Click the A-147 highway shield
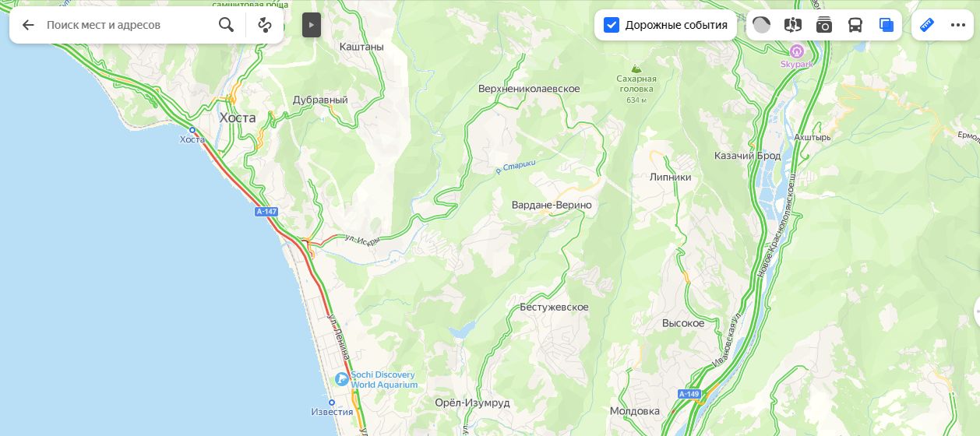 click(x=266, y=212)
